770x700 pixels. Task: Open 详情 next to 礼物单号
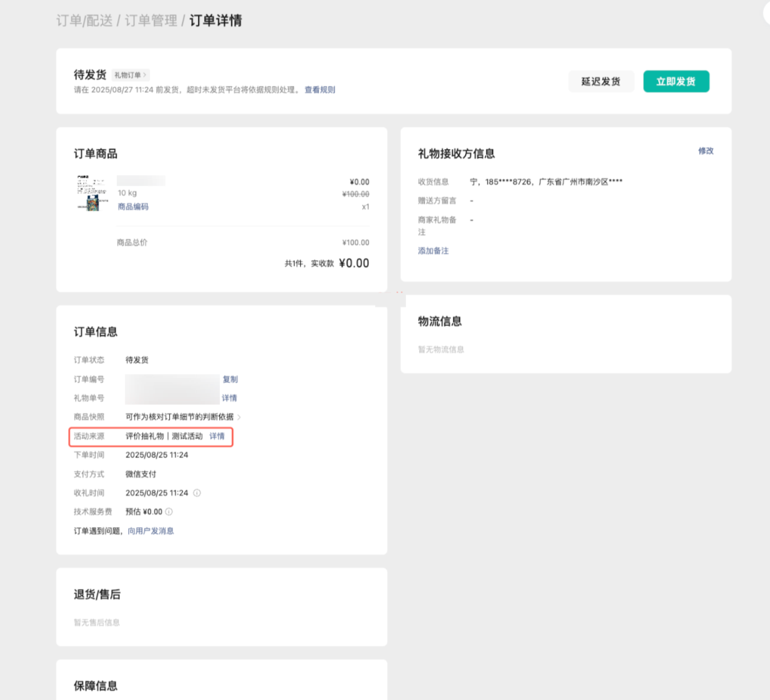click(229, 398)
